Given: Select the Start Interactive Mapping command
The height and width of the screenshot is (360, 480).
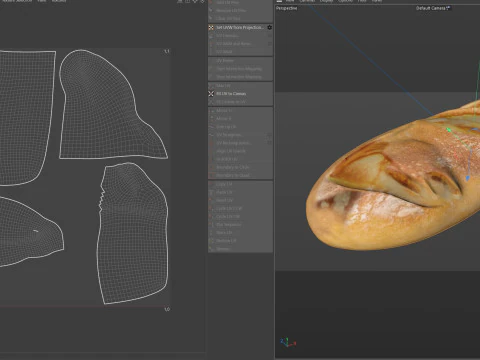Looking at the screenshot, I should pos(240,69).
